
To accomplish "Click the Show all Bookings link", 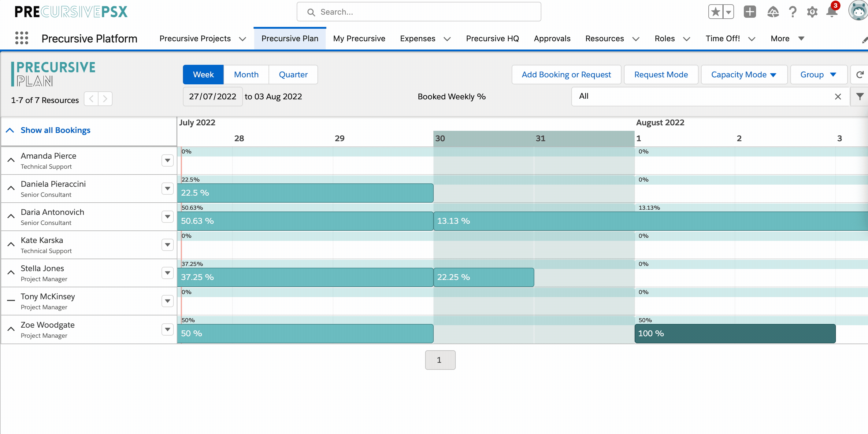I will click(x=55, y=130).
